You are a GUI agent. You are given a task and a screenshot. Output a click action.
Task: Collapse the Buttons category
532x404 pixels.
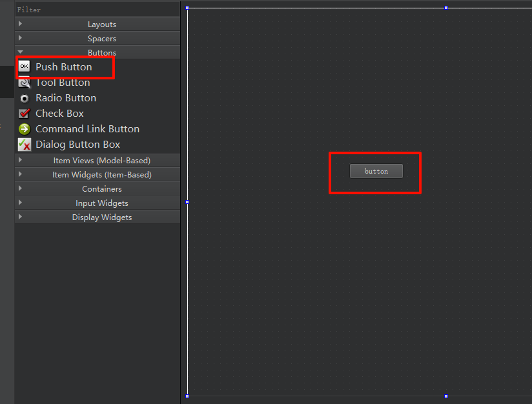point(101,52)
